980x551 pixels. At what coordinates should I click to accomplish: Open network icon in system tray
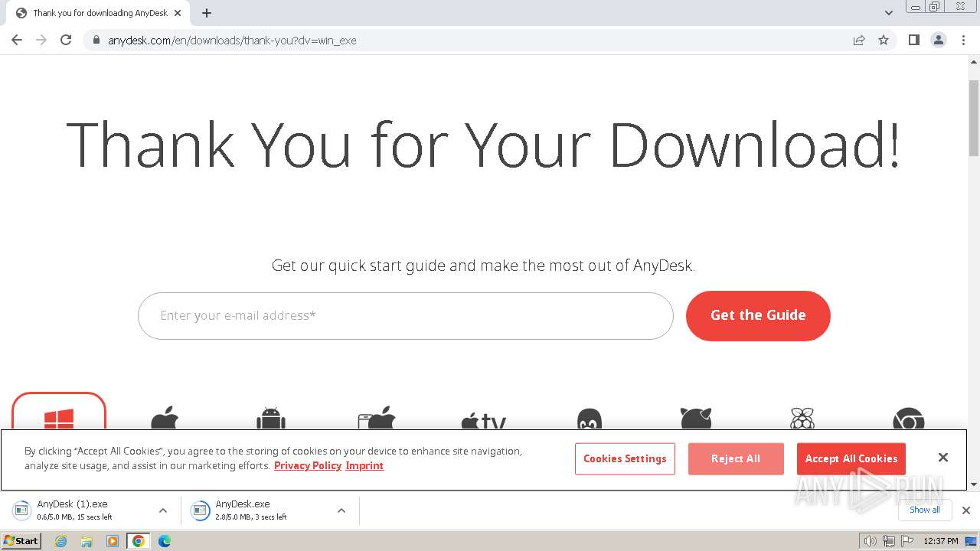click(888, 541)
